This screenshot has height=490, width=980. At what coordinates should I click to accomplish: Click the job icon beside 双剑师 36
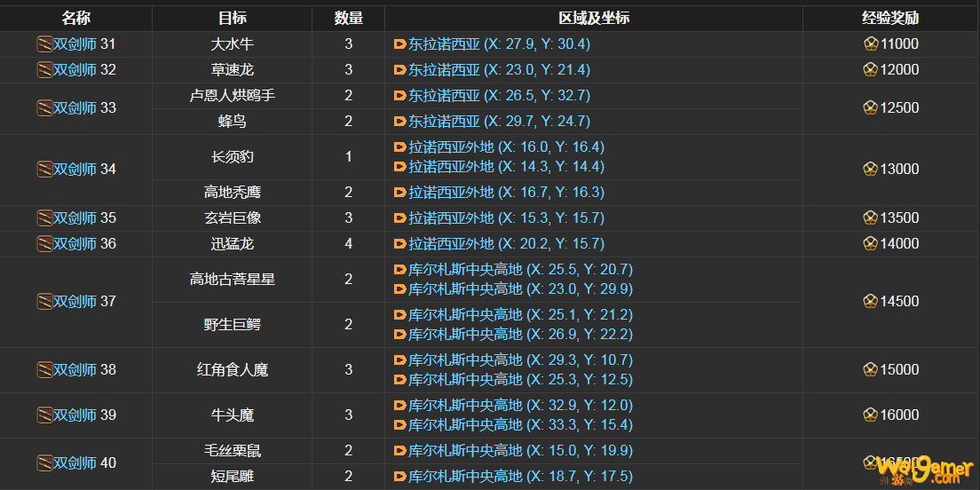44,244
